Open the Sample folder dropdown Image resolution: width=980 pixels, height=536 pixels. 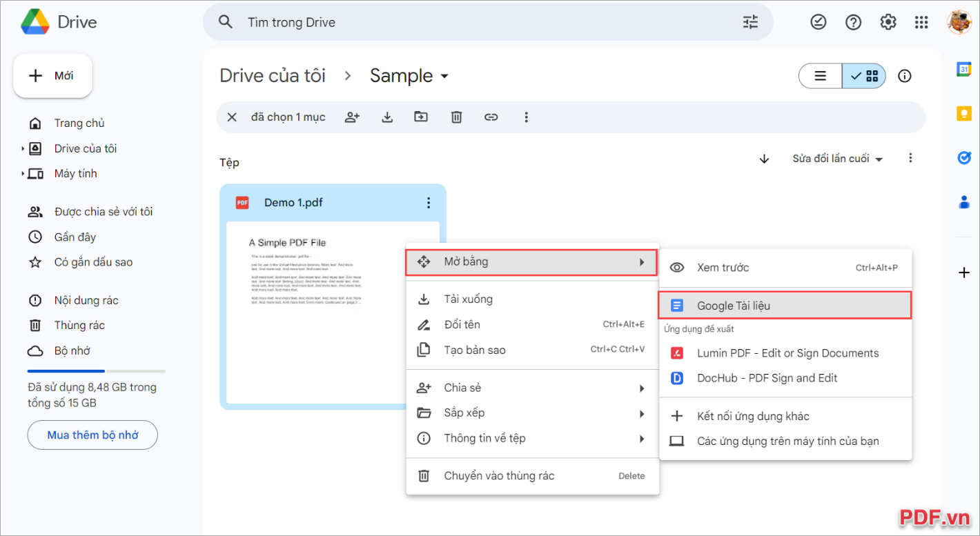click(x=444, y=76)
